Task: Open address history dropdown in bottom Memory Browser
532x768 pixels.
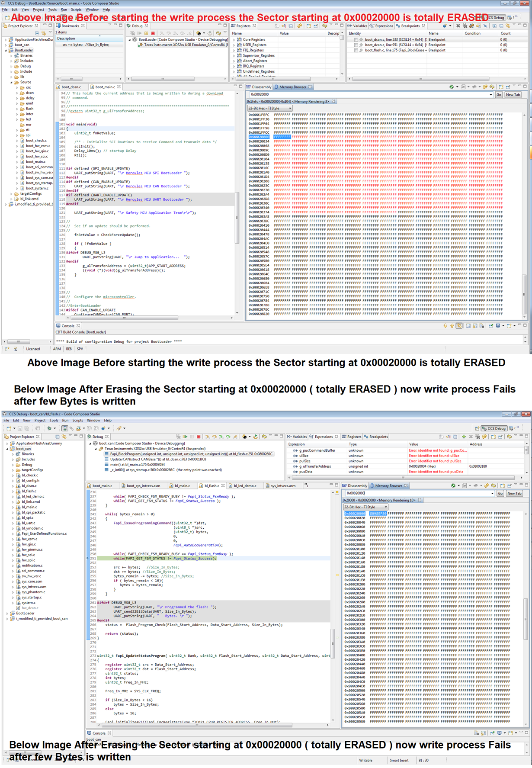Action: tap(492, 493)
